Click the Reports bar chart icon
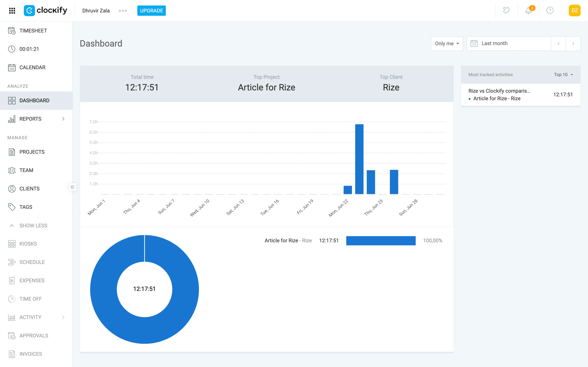Screen dimensions: 588x367 [12, 119]
